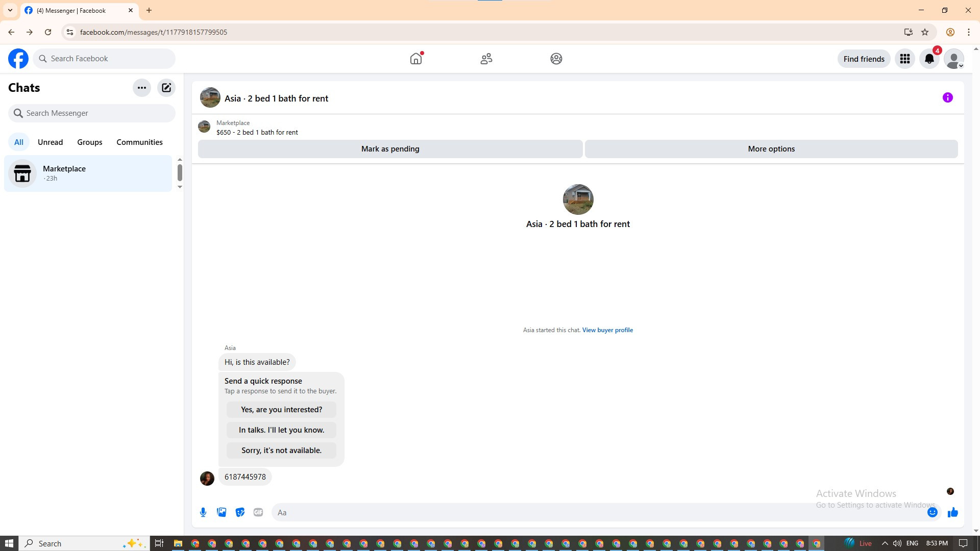Click the voice clip microphone icon
The image size is (980, 551).
(203, 512)
